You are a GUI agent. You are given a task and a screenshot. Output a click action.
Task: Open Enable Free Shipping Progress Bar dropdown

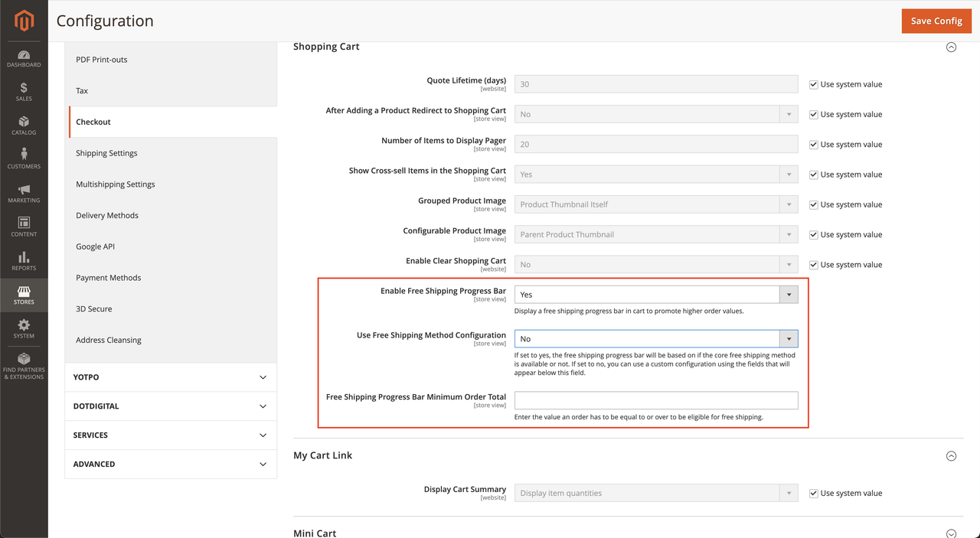[x=656, y=295]
